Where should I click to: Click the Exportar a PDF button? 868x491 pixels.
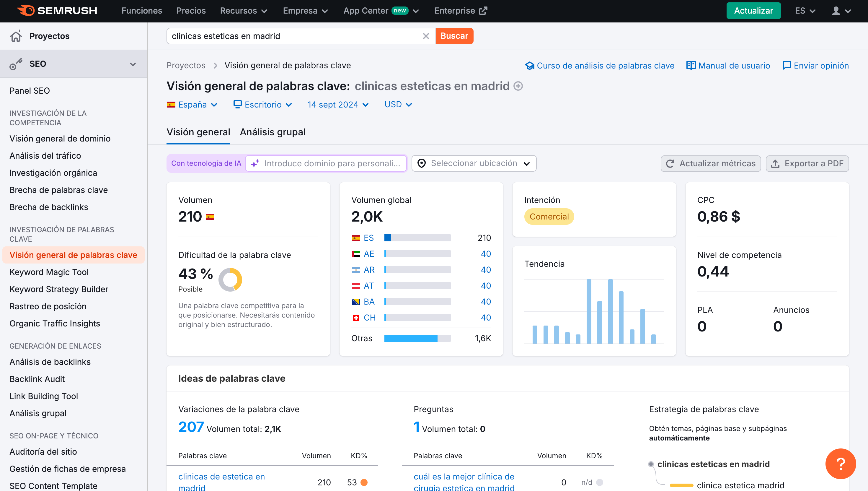807,164
